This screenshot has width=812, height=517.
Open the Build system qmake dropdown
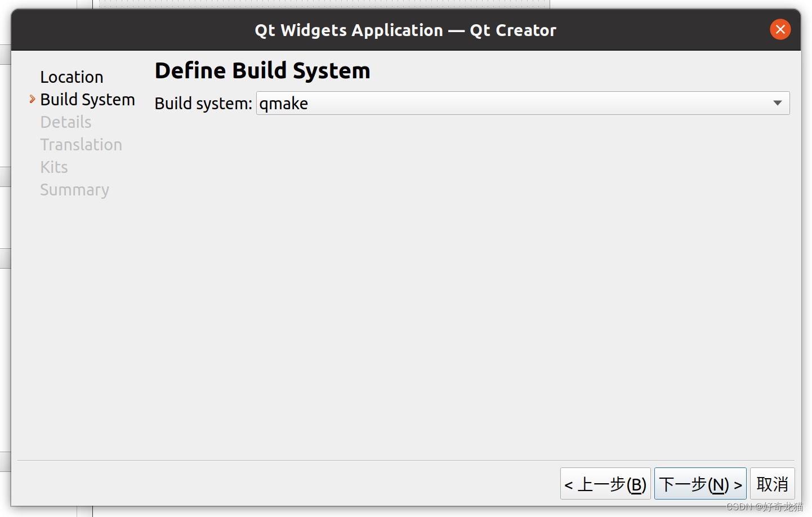click(523, 103)
